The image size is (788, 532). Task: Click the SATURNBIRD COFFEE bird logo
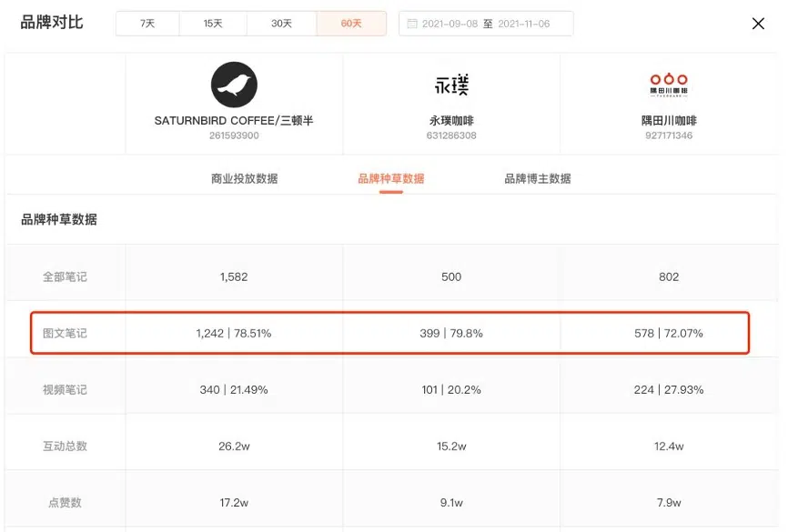pyautogui.click(x=234, y=85)
